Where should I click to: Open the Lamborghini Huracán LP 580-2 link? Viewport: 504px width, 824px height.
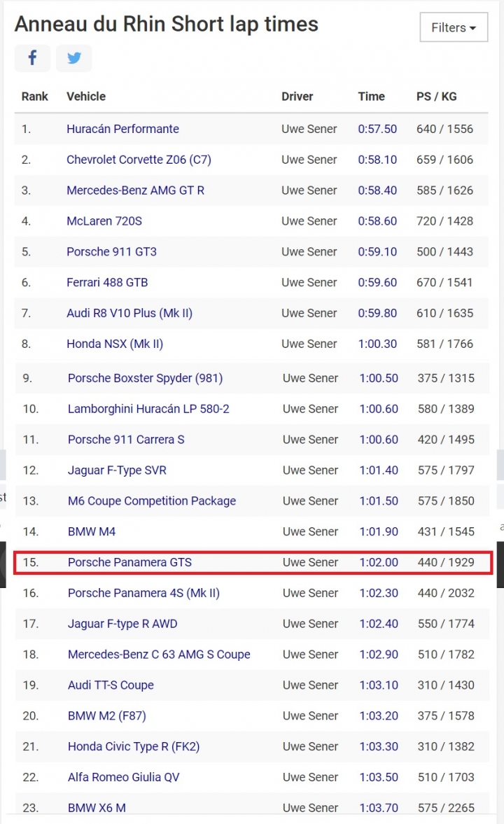[x=148, y=409]
